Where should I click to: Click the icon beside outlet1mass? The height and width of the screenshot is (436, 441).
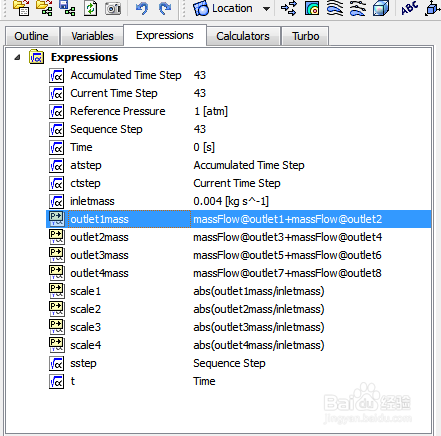56,219
